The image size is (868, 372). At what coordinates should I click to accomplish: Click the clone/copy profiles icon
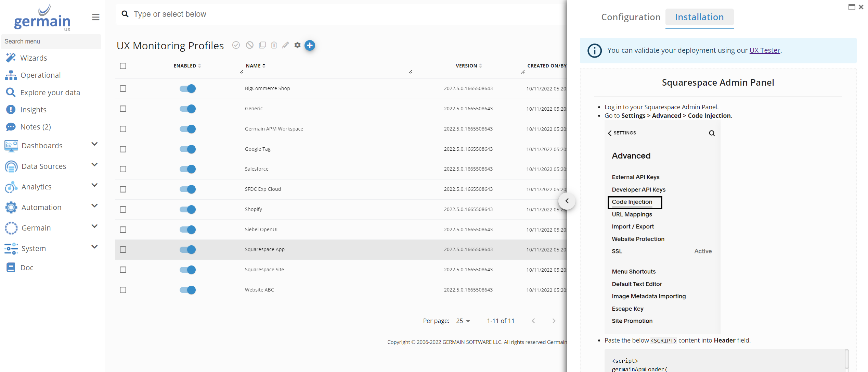(x=262, y=45)
